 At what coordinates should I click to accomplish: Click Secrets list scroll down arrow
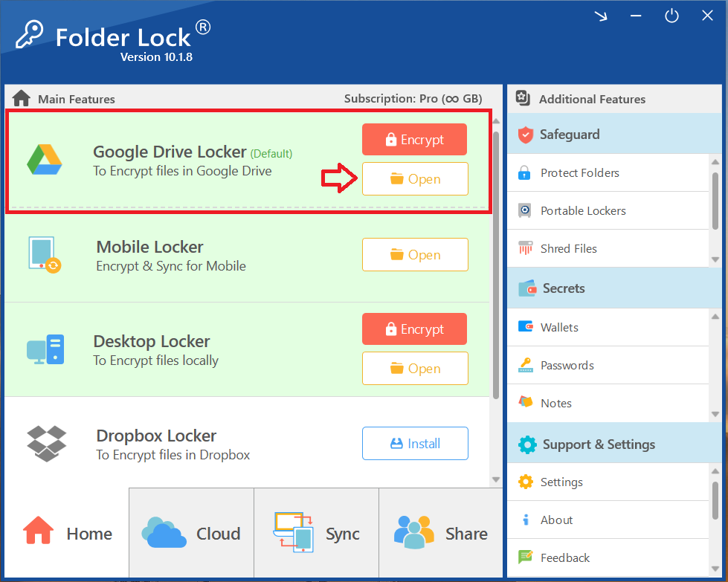coord(715,414)
